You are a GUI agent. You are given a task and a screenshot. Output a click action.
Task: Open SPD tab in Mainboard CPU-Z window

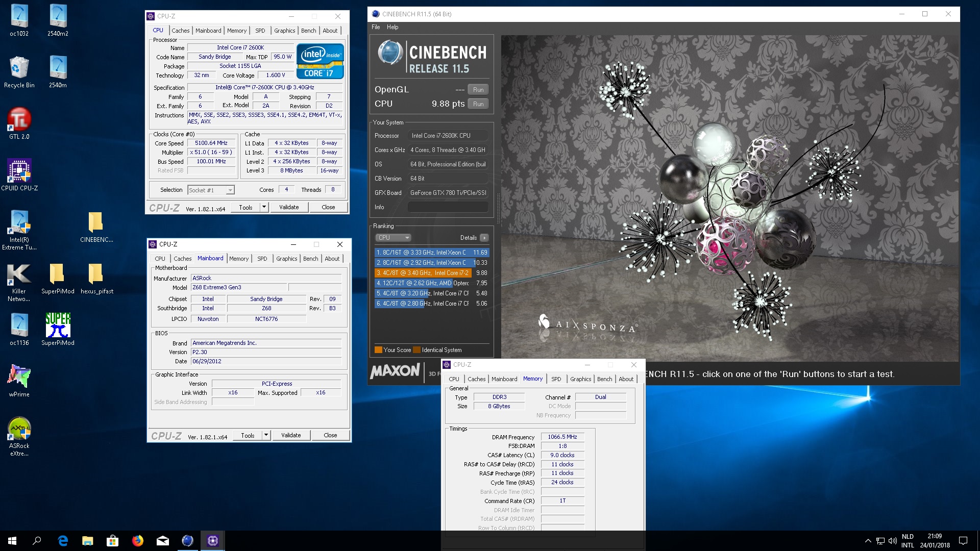262,259
